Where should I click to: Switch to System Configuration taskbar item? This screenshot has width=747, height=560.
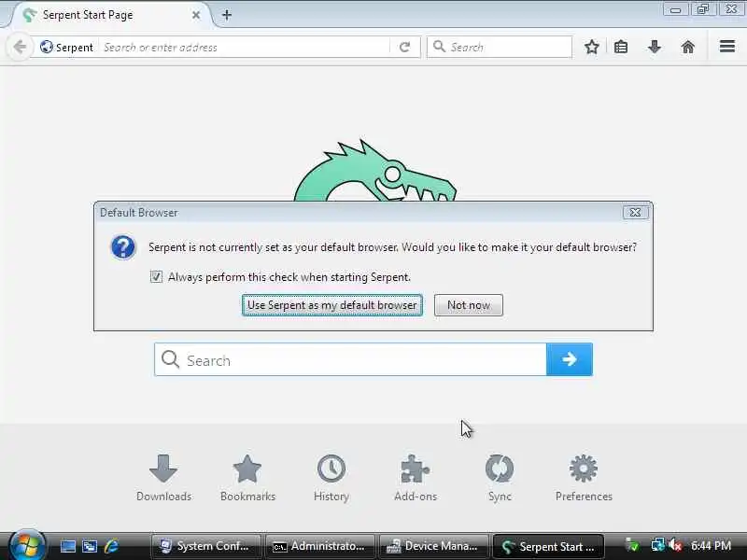205,546
